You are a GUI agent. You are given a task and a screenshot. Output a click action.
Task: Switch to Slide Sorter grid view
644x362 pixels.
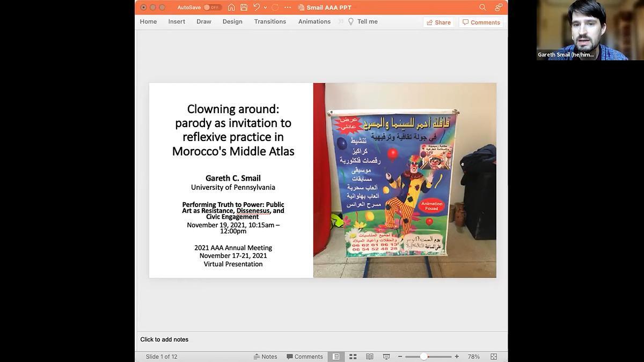(353, 357)
